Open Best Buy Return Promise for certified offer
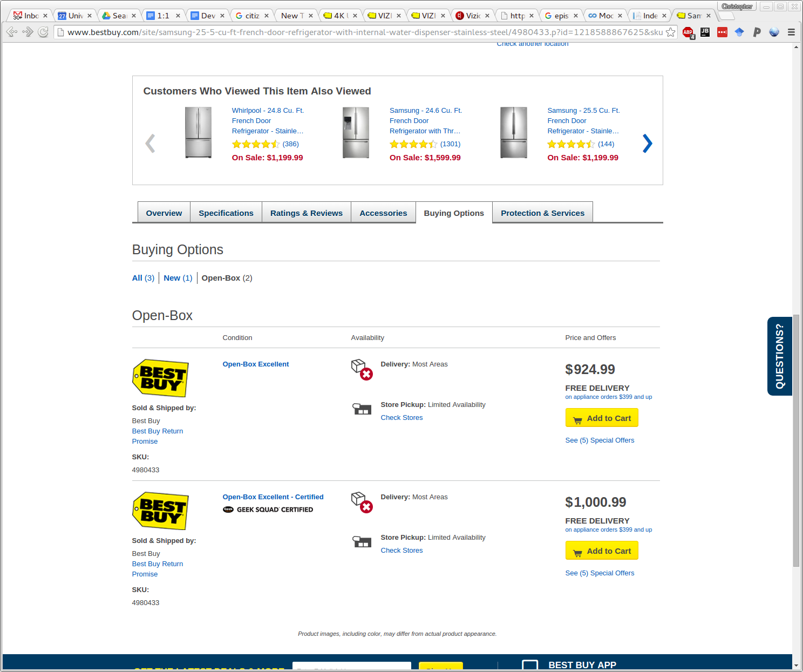The height and width of the screenshot is (672, 803). click(x=158, y=569)
